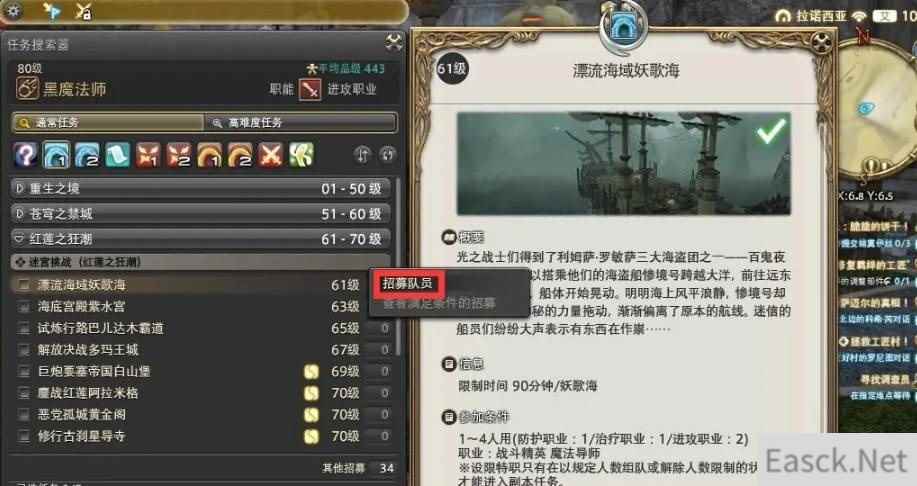
Task: Click the 其他招募 34 button
Action: (358, 468)
